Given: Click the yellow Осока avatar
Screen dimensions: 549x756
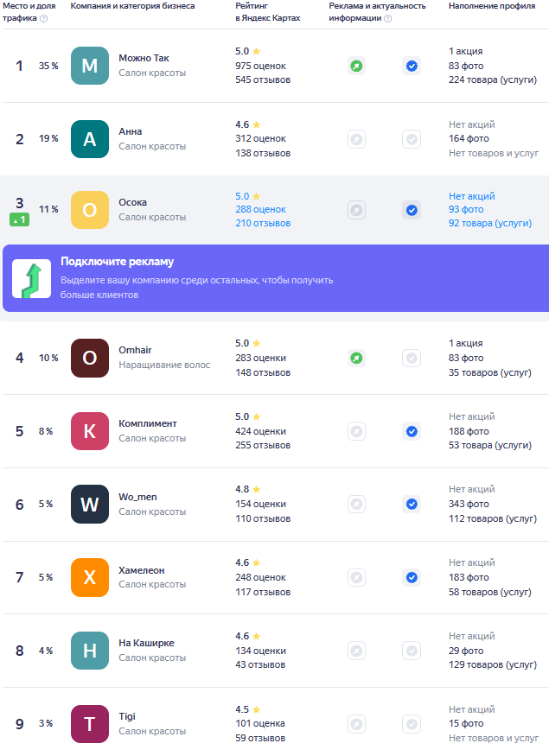Looking at the screenshot, I should pos(90,210).
